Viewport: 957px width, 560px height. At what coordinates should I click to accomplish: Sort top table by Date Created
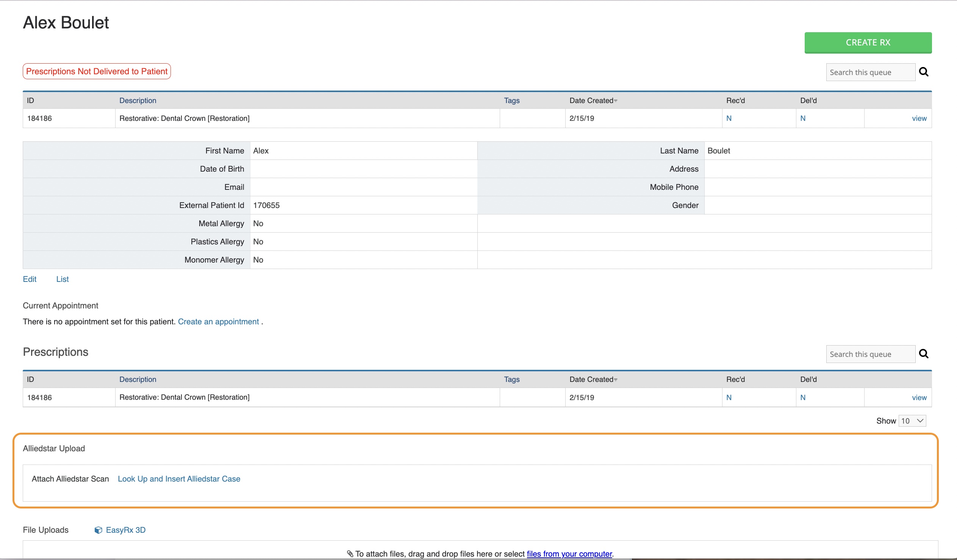click(x=593, y=100)
